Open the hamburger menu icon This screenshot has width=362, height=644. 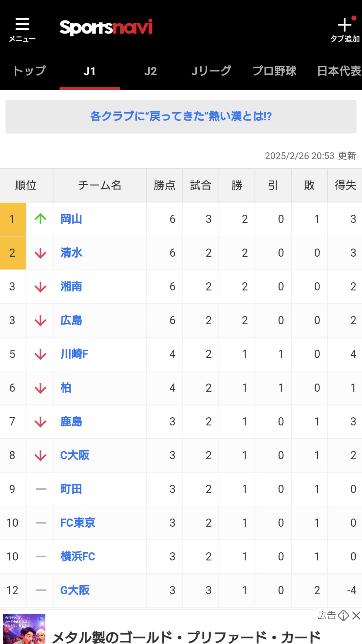click(x=22, y=24)
